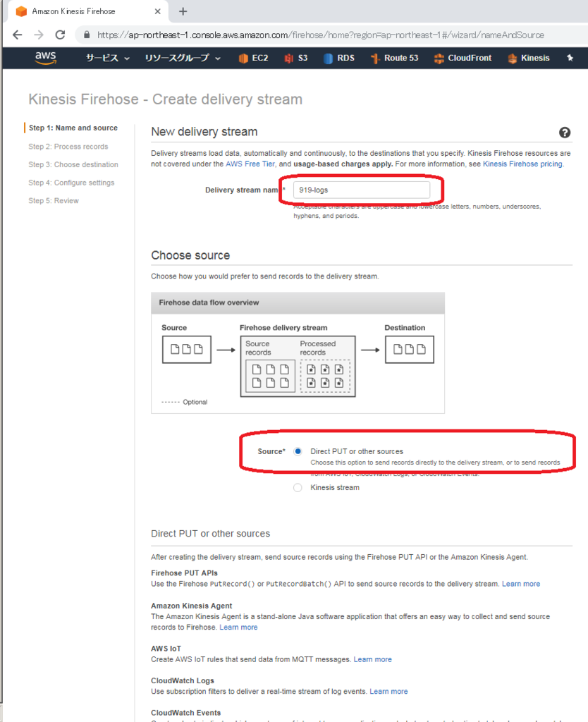The image size is (588, 722).
Task: Click the Firehose data flow overview header
Action: click(298, 303)
